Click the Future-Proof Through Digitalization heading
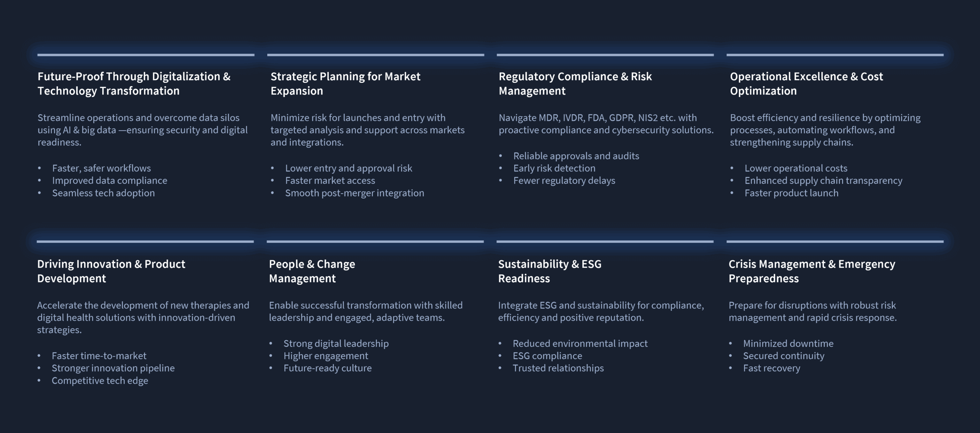The height and width of the screenshot is (433, 980). point(134,84)
